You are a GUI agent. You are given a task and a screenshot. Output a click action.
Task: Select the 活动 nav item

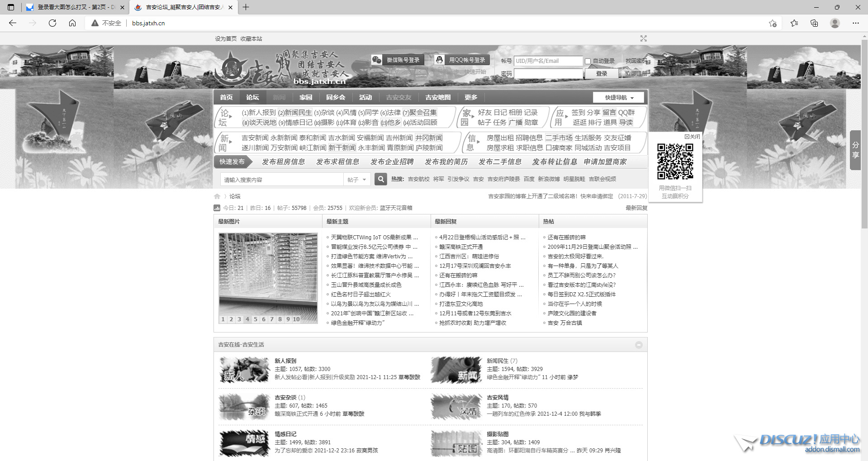pos(365,97)
